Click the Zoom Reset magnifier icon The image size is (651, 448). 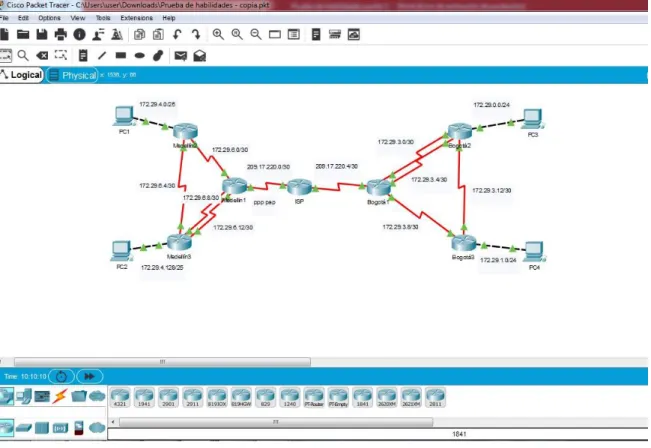237,34
